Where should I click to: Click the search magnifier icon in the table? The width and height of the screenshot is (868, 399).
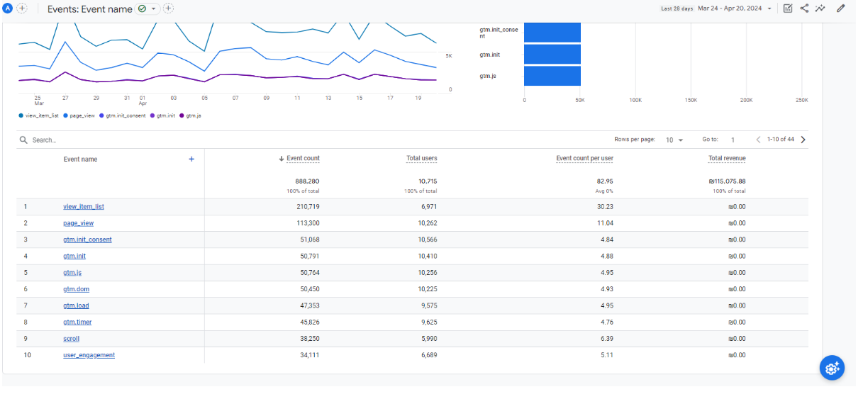(24, 140)
